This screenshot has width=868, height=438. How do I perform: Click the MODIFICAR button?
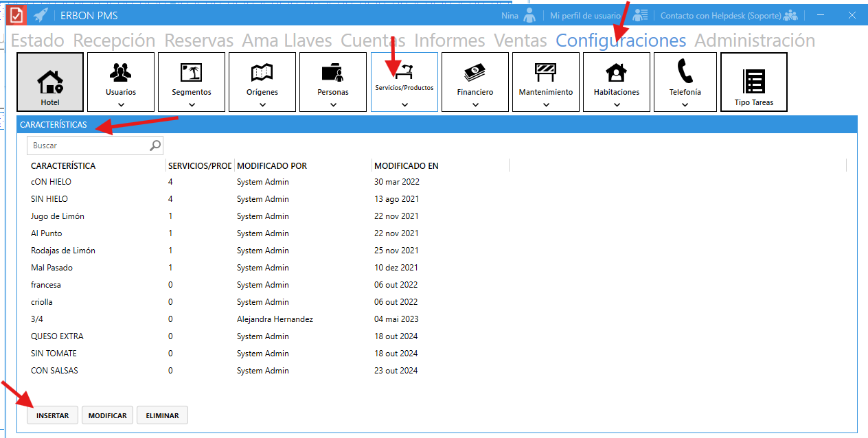(107, 415)
